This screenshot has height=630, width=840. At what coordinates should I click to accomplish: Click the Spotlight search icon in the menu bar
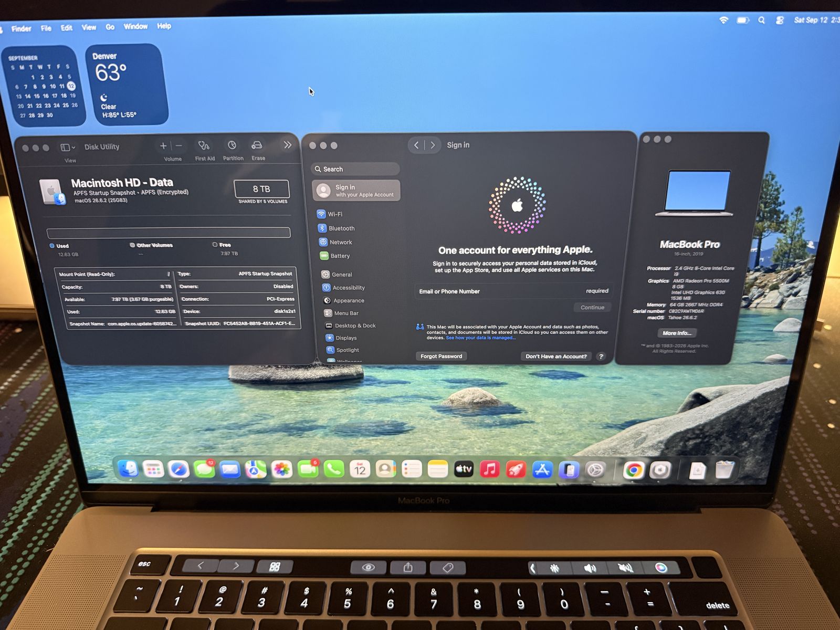coord(761,20)
